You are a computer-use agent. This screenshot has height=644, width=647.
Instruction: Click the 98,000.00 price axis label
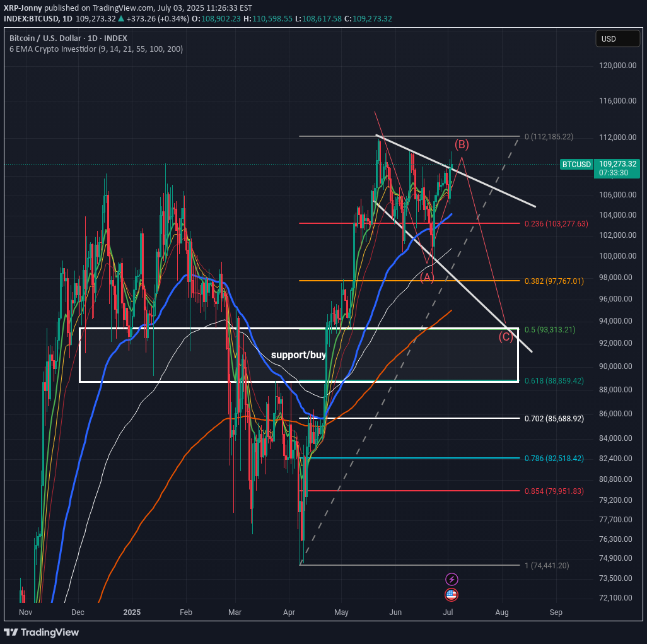click(x=615, y=278)
